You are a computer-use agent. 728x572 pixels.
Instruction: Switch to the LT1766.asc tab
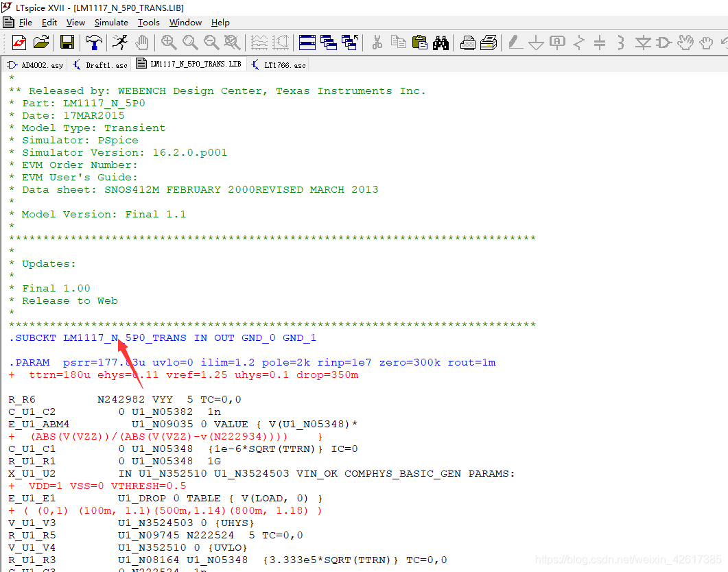tap(279, 65)
